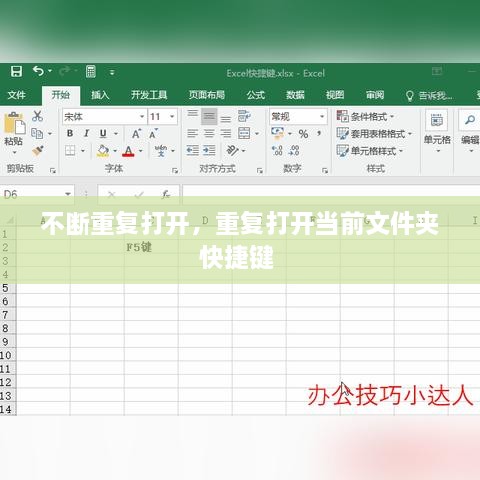
Task: Toggle Italic formatting
Action: point(86,134)
